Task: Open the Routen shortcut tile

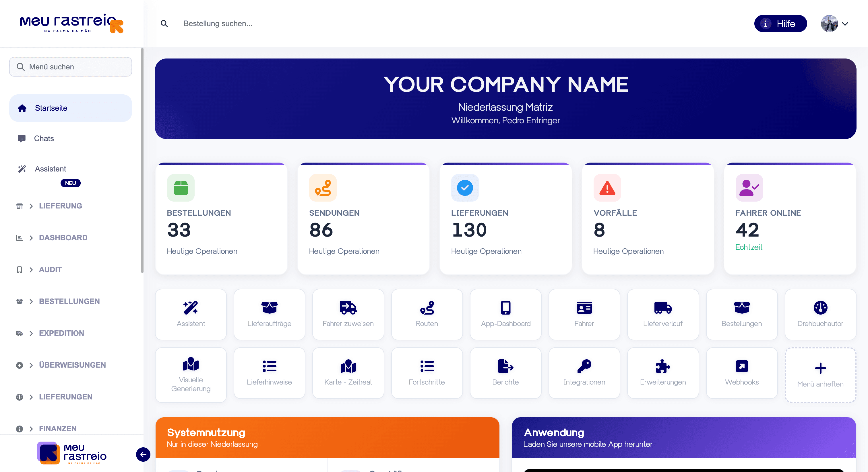Action: click(427, 315)
